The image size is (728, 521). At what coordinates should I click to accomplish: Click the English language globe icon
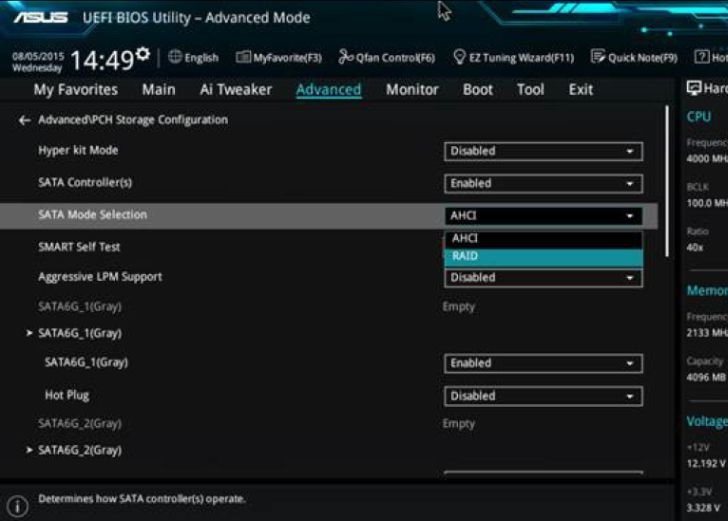pyautogui.click(x=175, y=57)
